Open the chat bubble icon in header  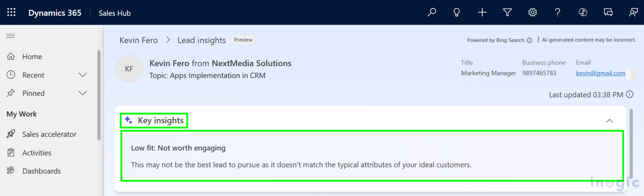coord(608,13)
